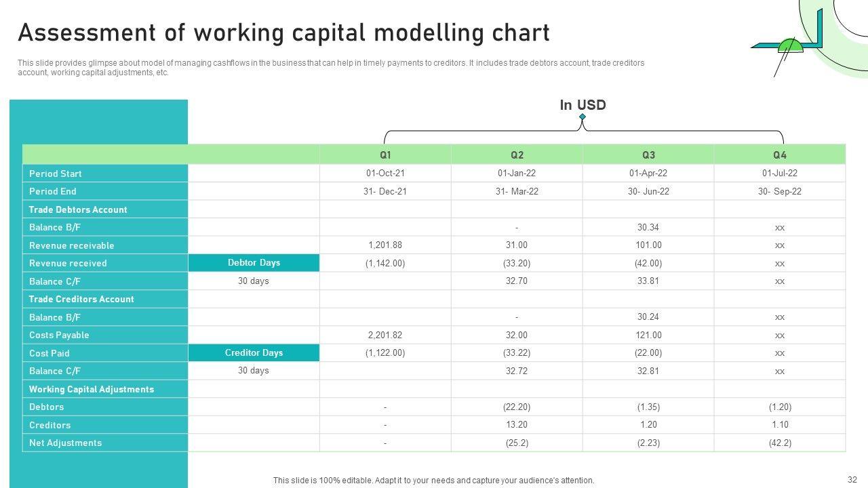Viewport: 868px width, 488px height.
Task: Click the slide title text
Action: point(283,33)
